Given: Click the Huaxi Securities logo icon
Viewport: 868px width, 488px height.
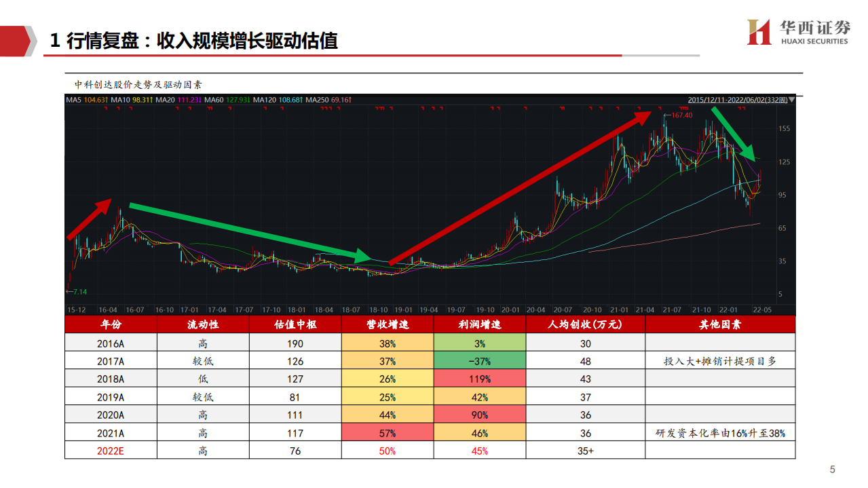Looking at the screenshot, I should [759, 33].
